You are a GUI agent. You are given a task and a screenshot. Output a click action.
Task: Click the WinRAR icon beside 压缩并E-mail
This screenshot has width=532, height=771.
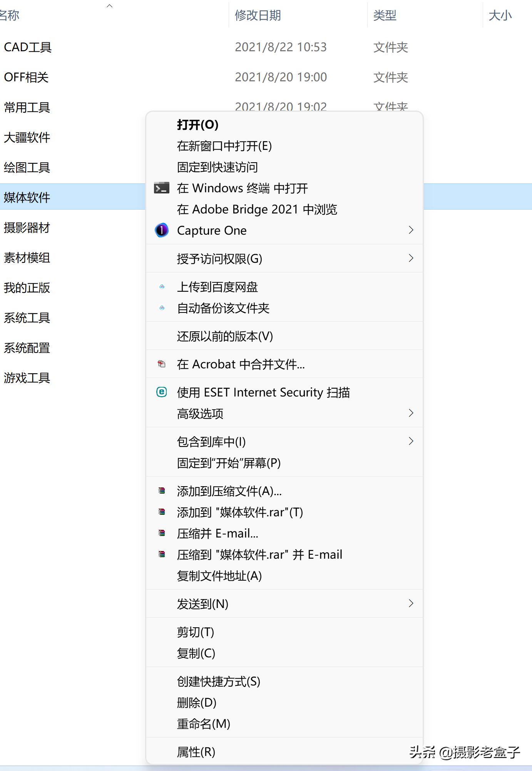(162, 533)
